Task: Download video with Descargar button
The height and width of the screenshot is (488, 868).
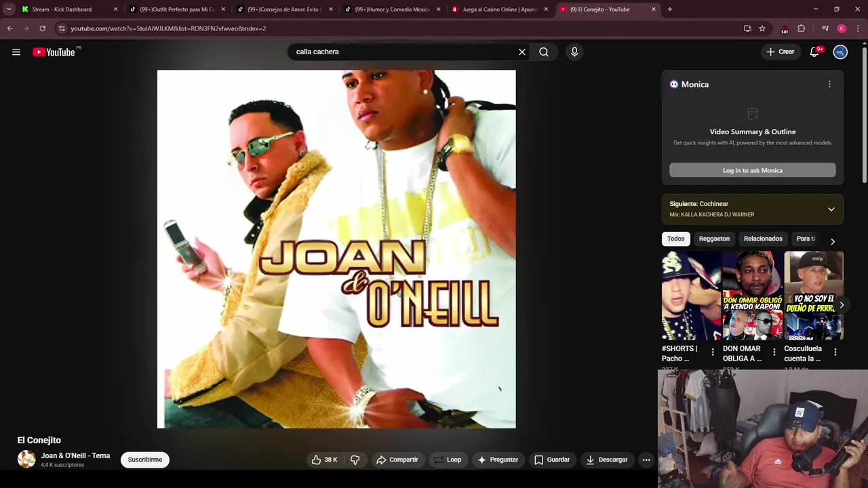Action: pos(607,460)
